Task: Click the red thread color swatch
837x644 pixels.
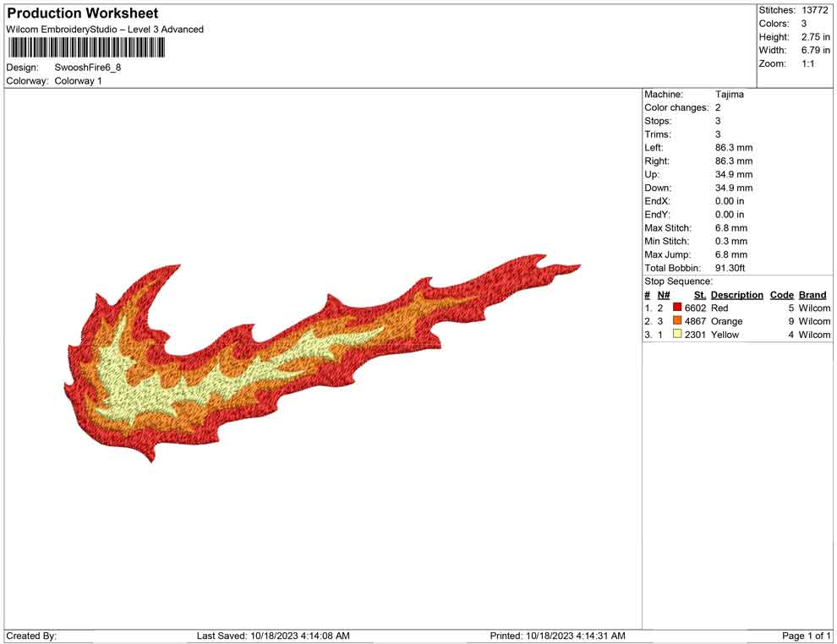Action: [x=677, y=307]
